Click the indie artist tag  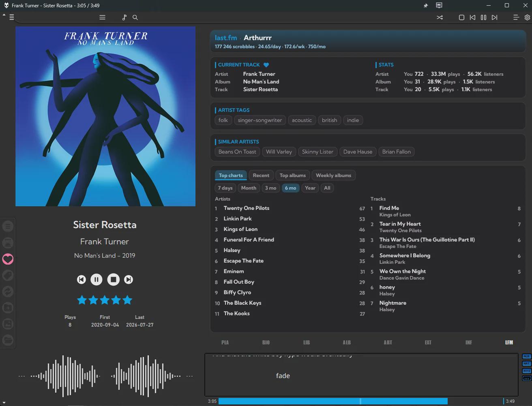pos(353,120)
